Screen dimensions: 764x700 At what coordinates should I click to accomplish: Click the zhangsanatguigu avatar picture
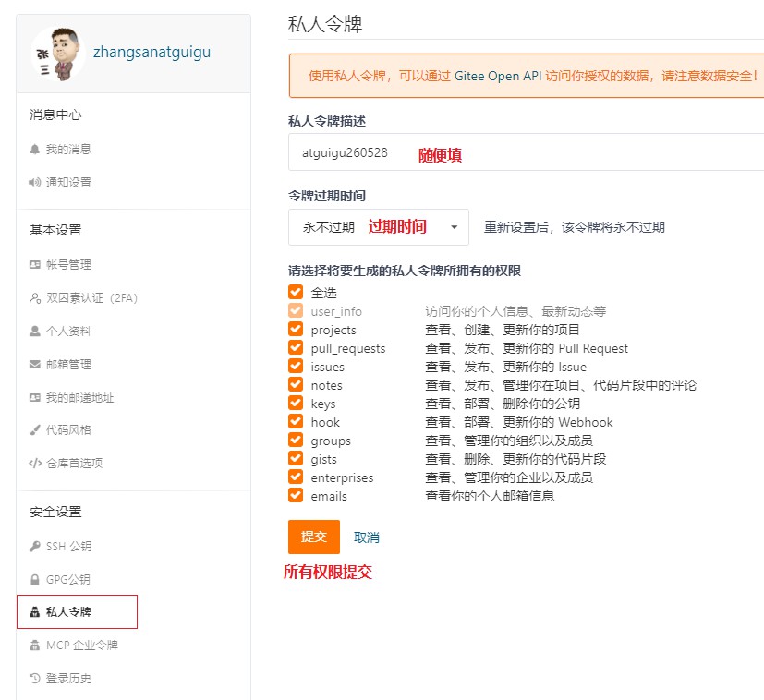58,54
